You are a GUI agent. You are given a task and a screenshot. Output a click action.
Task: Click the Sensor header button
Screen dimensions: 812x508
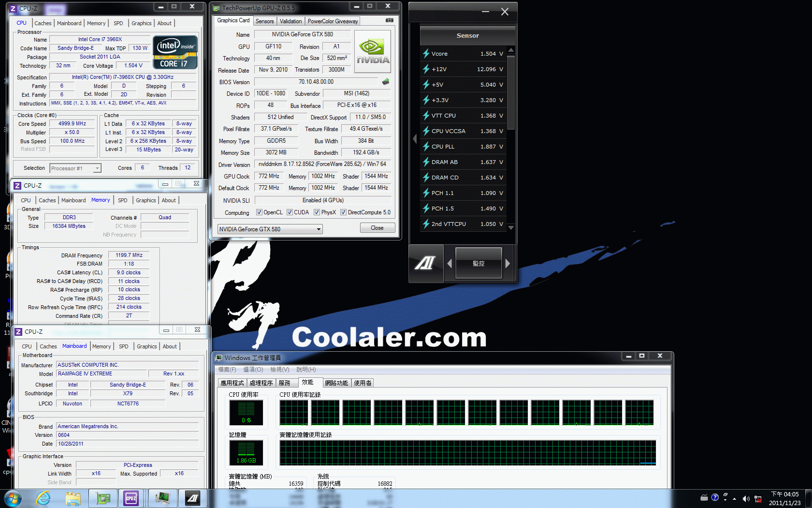pyautogui.click(x=468, y=36)
